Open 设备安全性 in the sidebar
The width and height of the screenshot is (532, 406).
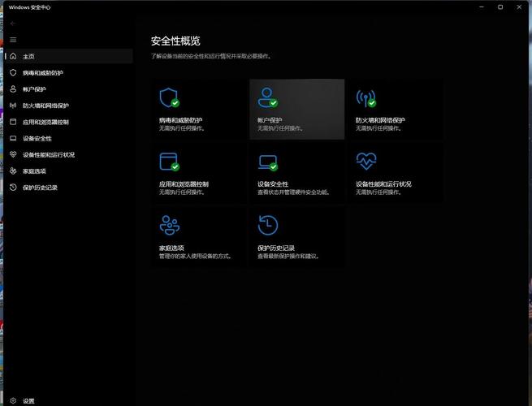coord(69,138)
